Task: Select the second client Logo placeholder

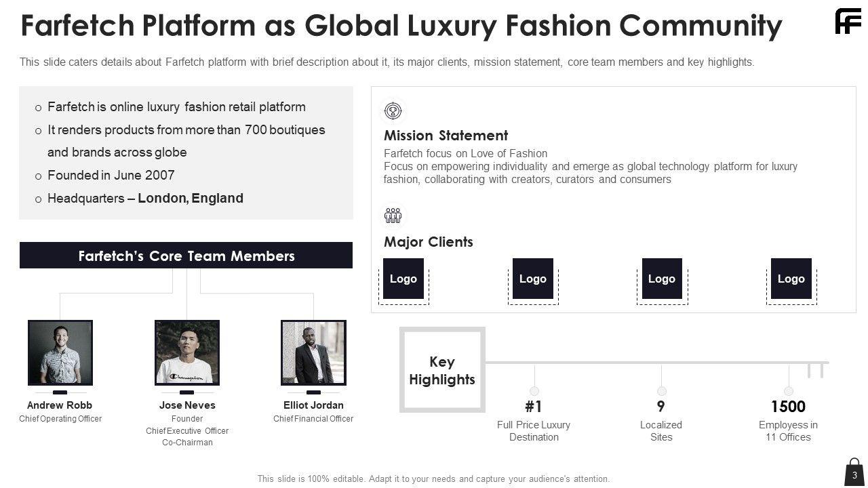Action: 533,279
